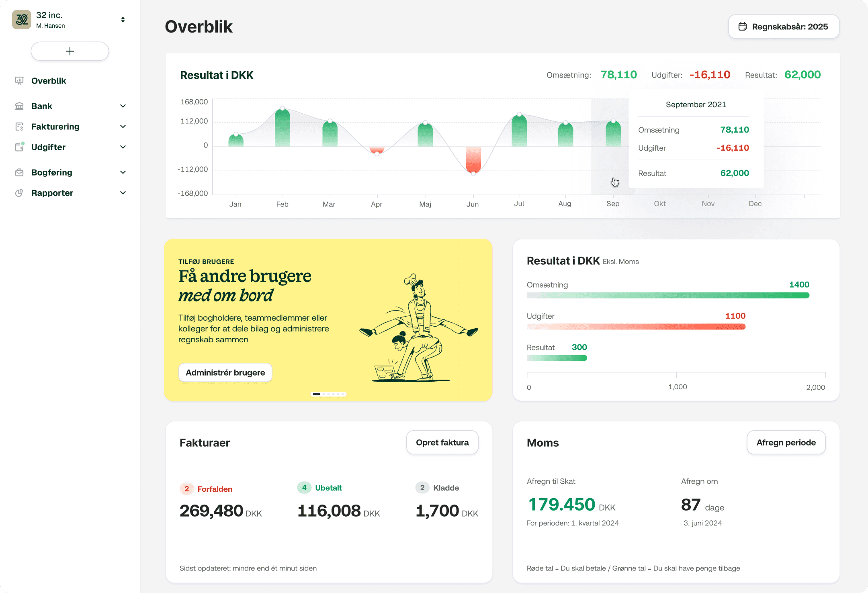Image resolution: width=868 pixels, height=593 pixels.
Task: Click the Bank building icon
Action: (19, 106)
